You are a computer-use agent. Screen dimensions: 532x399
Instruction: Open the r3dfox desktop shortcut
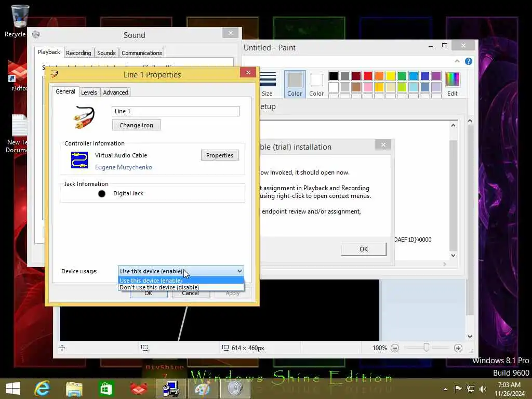click(18, 75)
